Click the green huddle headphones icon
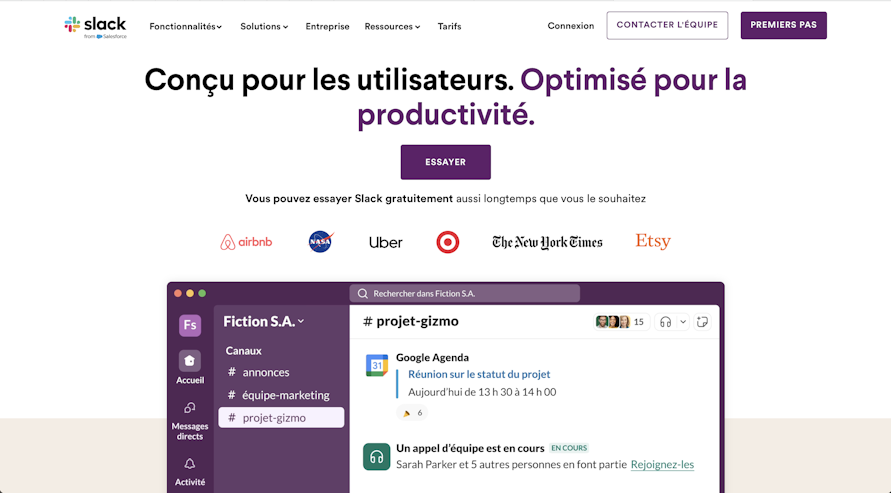 (377, 457)
